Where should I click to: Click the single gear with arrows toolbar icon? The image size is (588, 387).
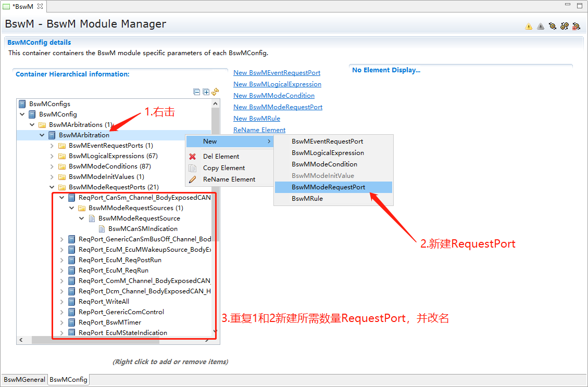(553, 26)
